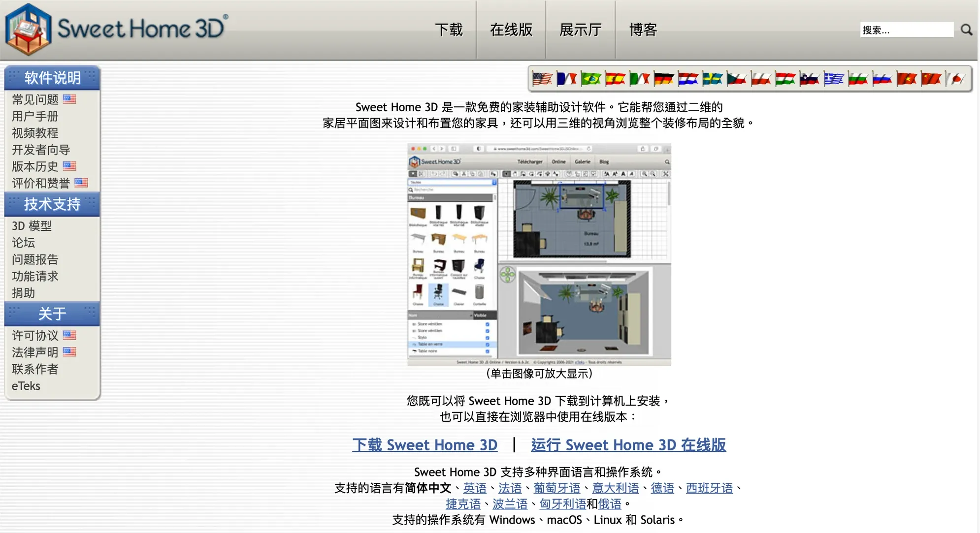
Task: Click the 葡萄牙语 language link
Action: [557, 488]
